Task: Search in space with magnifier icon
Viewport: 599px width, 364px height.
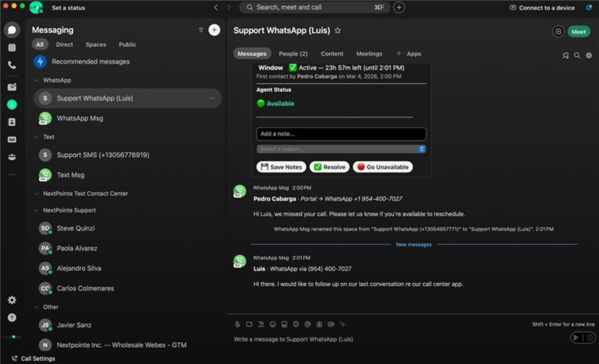Action: click(577, 55)
